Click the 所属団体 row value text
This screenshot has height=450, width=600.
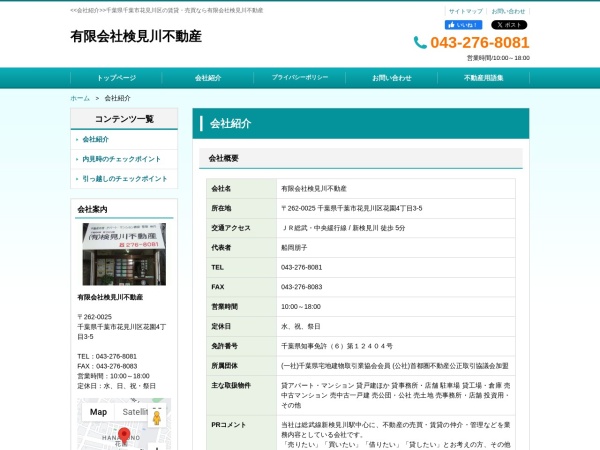tap(395, 366)
